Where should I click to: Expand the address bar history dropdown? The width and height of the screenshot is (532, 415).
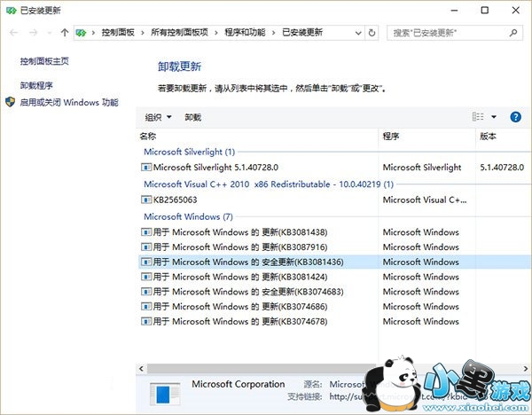358,33
